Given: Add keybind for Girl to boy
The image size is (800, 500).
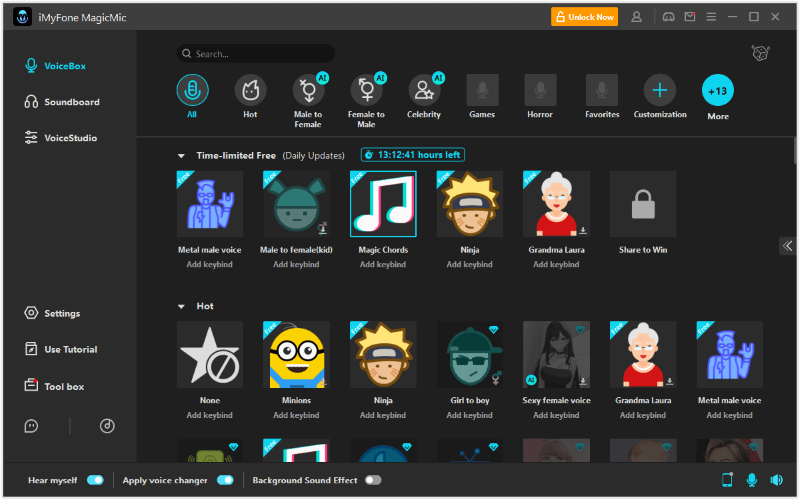Looking at the screenshot, I should 470,415.
